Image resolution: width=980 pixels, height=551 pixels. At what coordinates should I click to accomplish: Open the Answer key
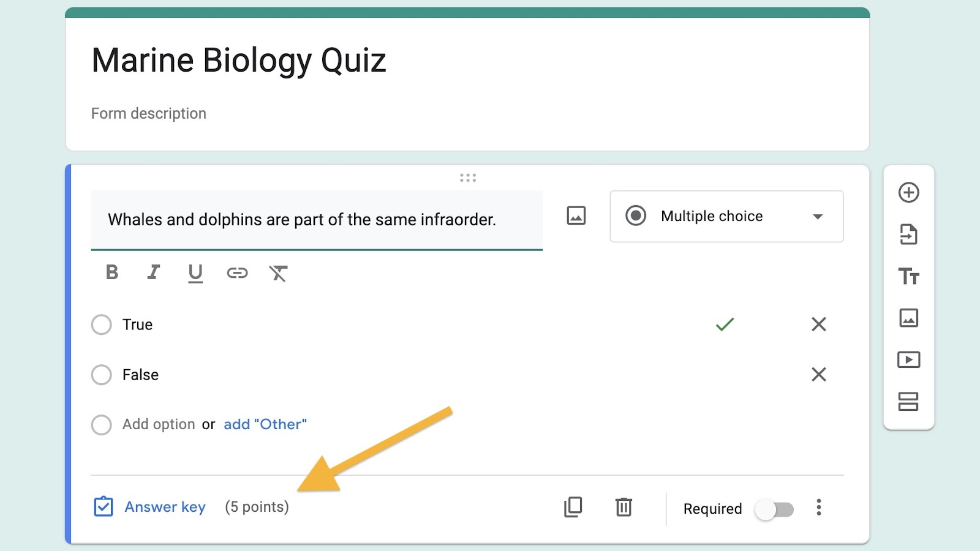tap(151, 507)
